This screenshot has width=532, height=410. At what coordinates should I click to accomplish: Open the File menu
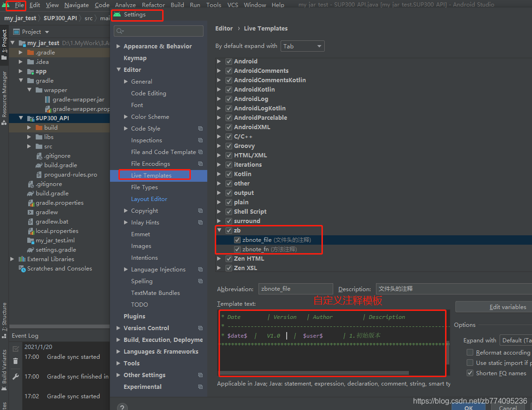[19, 5]
